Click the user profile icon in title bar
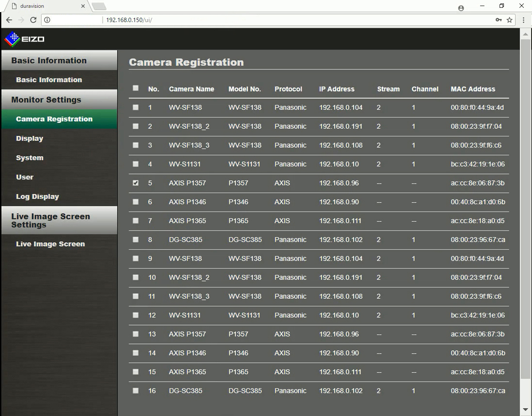This screenshot has height=416, width=532. (461, 8)
